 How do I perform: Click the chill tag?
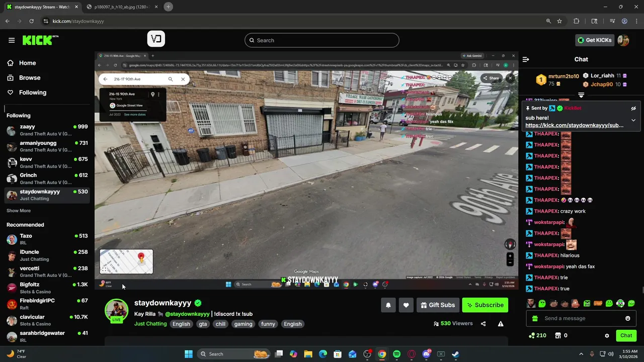coord(220,324)
